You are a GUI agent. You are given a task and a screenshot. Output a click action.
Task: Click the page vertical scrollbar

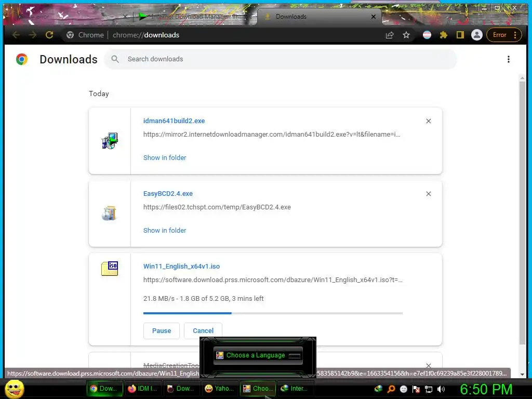[x=522, y=212]
